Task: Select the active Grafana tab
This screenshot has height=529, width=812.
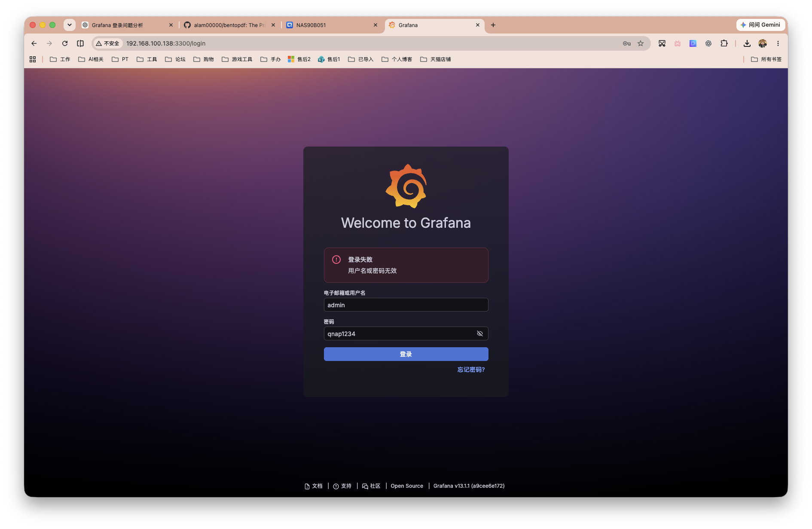Action: point(434,25)
